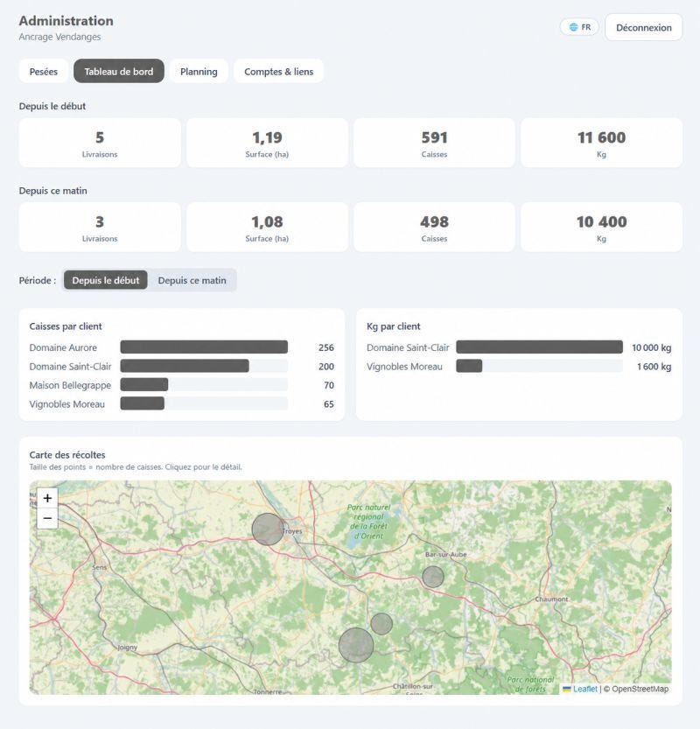Click the Domaine Saint-Clair kg bar

[539, 347]
